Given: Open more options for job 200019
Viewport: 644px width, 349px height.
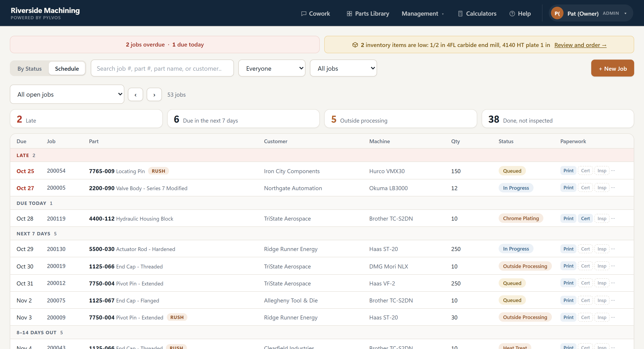Looking at the screenshot, I should pos(613,266).
